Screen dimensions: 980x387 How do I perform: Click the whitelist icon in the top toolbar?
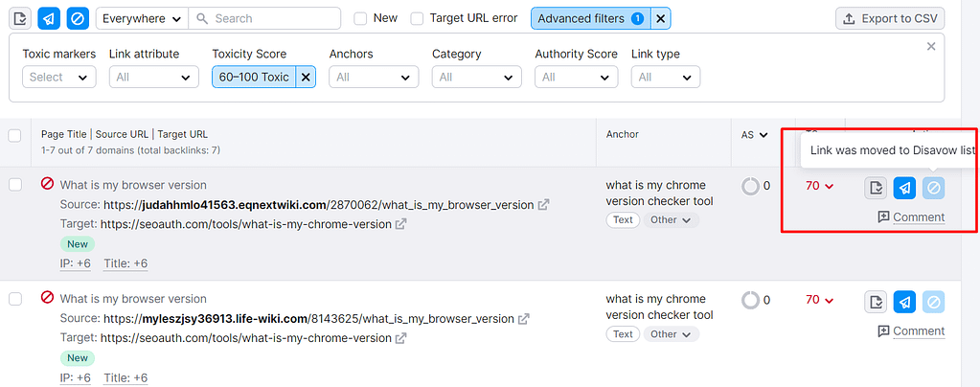point(21,18)
